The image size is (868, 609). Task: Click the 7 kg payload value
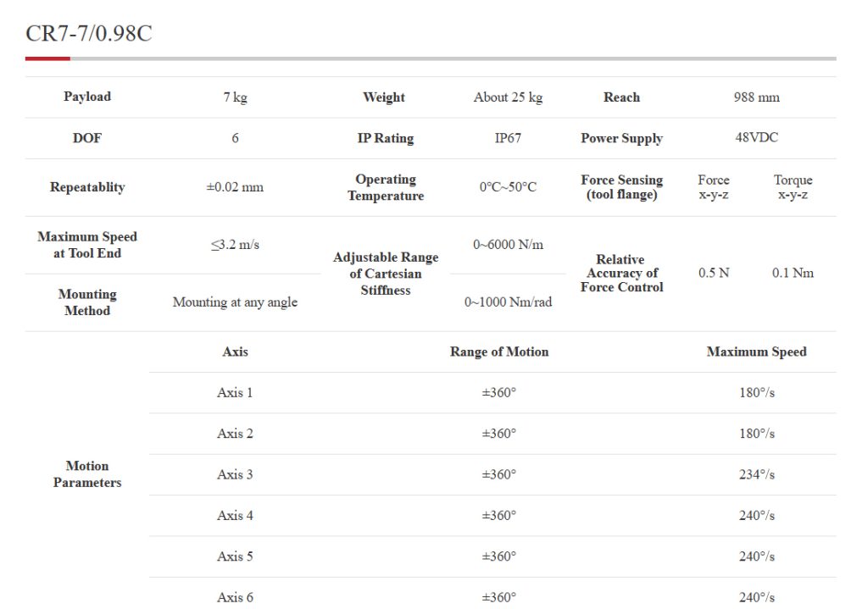coord(235,97)
